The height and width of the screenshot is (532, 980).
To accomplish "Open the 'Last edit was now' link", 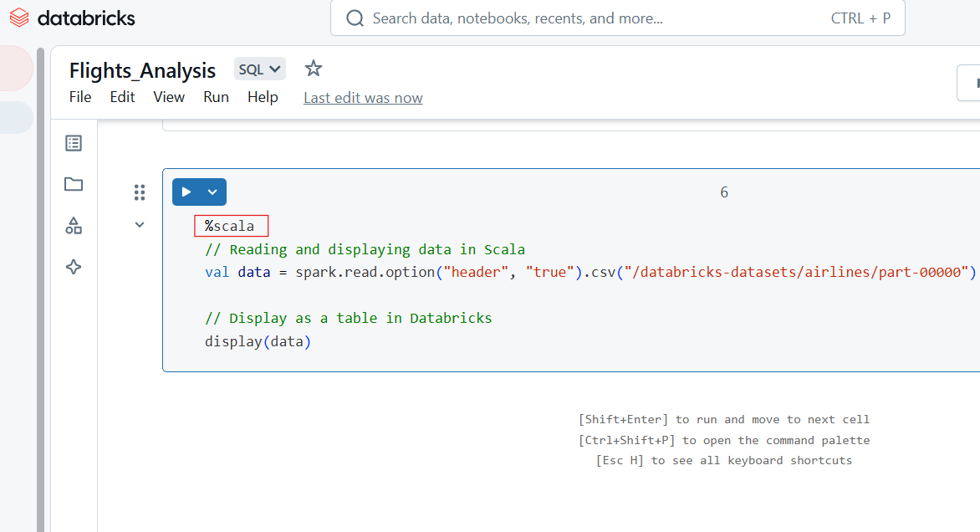I will click(x=363, y=98).
